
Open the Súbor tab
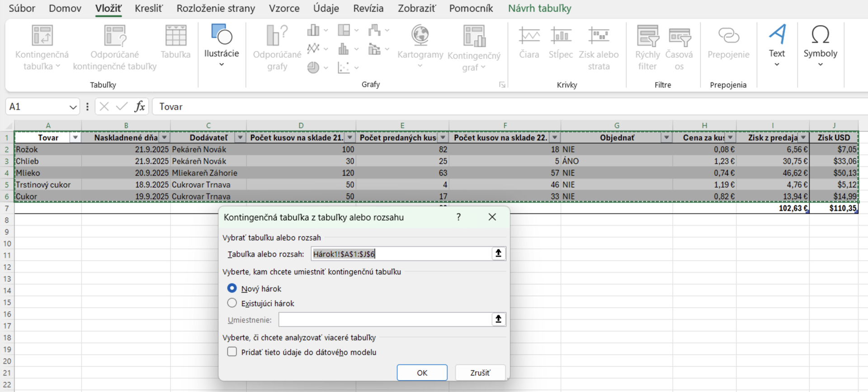pyautogui.click(x=22, y=8)
